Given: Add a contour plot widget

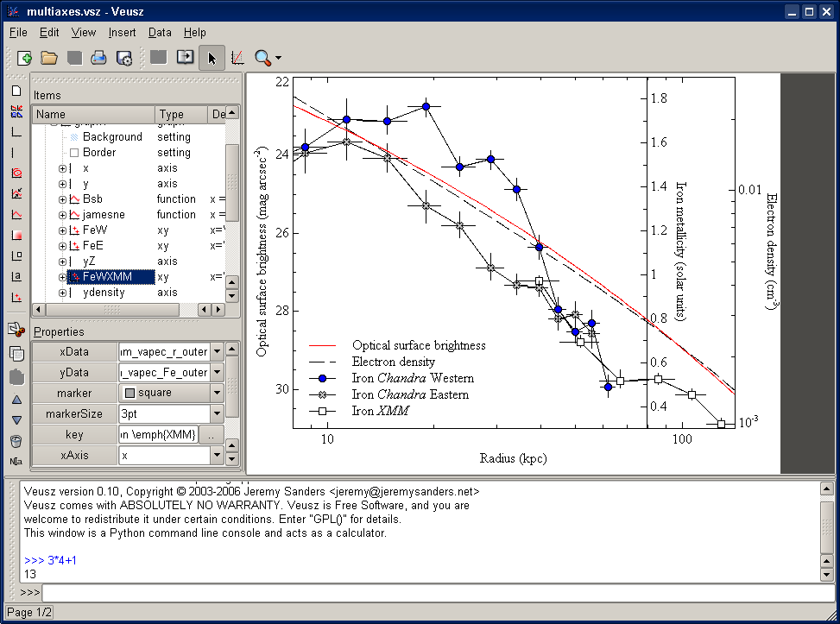Looking at the screenshot, I should (x=16, y=173).
